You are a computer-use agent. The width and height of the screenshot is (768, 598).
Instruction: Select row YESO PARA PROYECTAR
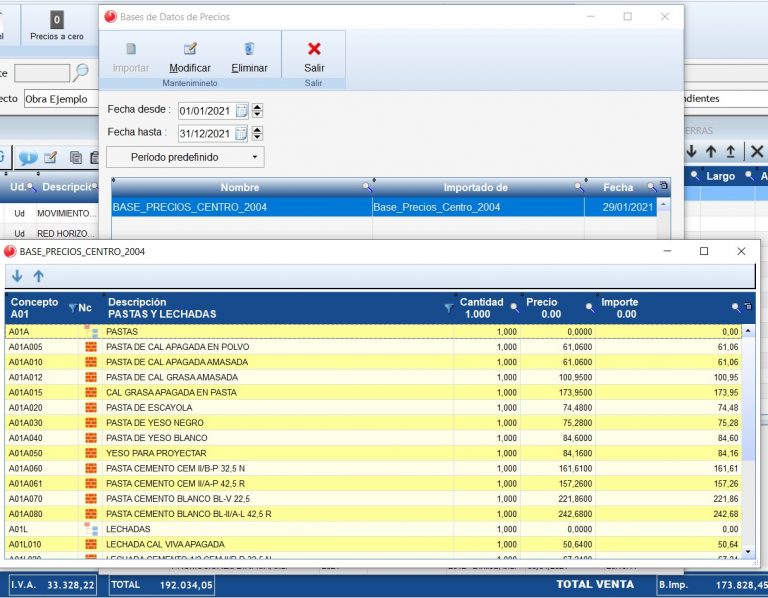[373, 453]
